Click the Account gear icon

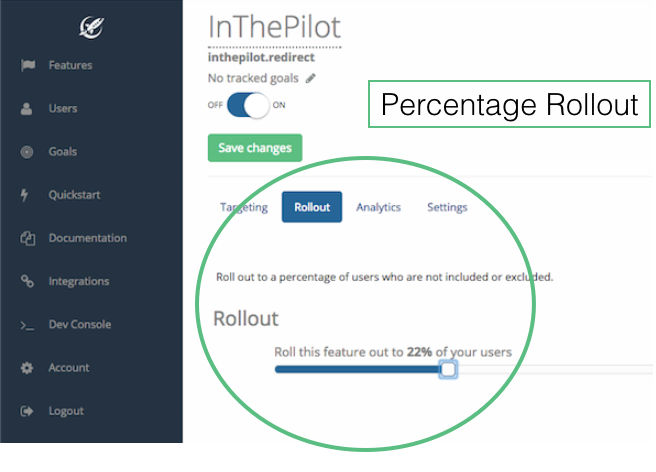[27, 368]
